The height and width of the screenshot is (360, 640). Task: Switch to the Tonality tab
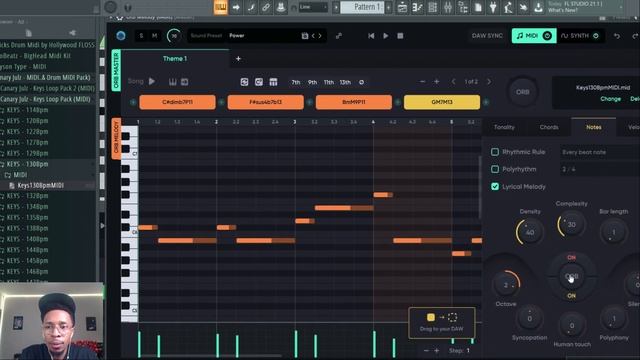coord(504,127)
